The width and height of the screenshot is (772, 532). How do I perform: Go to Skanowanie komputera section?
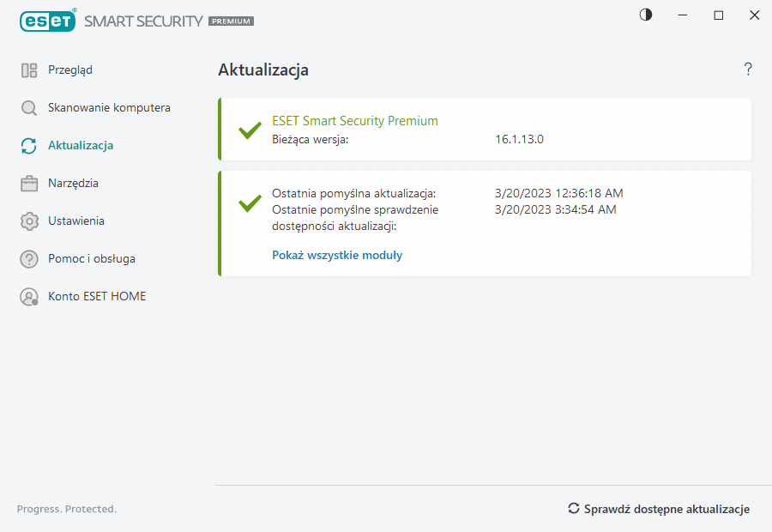[x=109, y=108]
